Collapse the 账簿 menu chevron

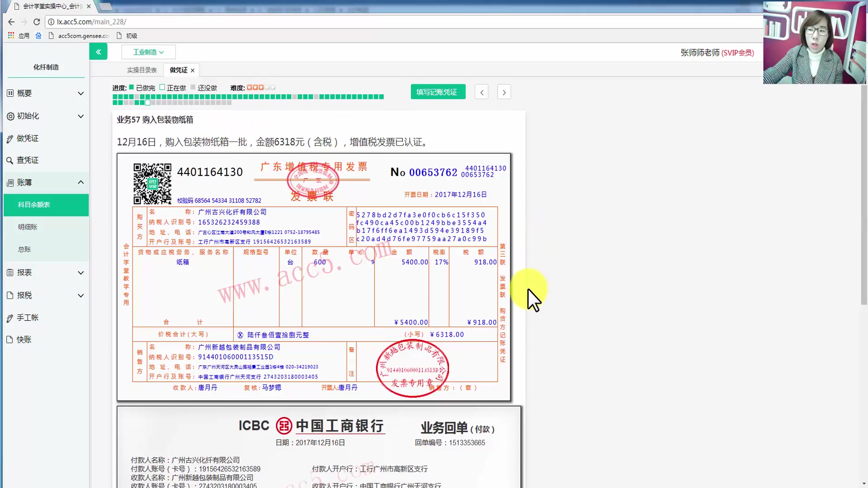click(x=80, y=182)
